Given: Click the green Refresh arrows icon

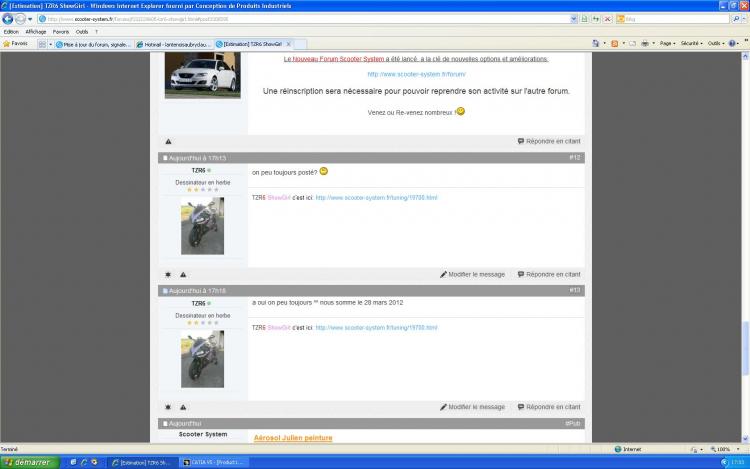Looking at the screenshot, I should click(596, 19).
